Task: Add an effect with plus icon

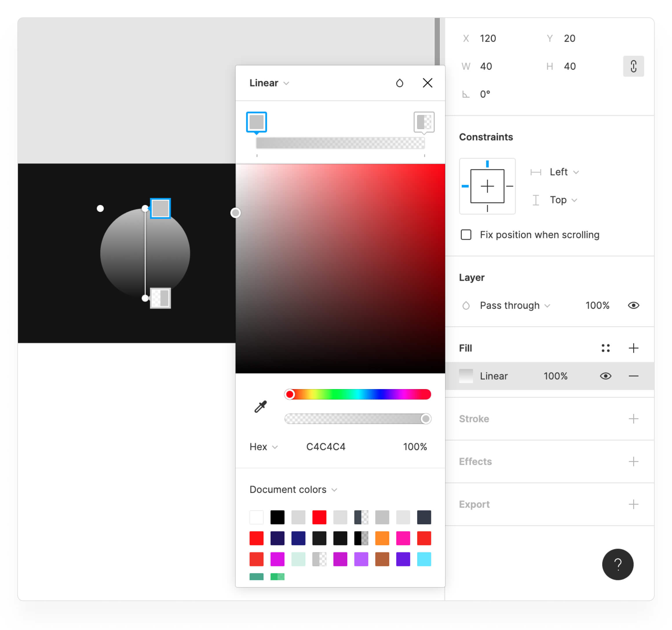Action: pos(633,461)
